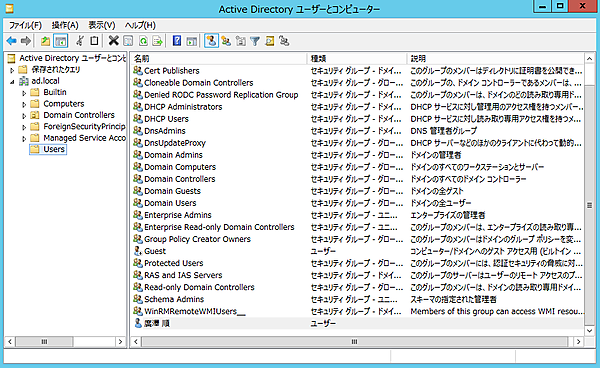Expand the Managed Service Accounts node

point(24,138)
